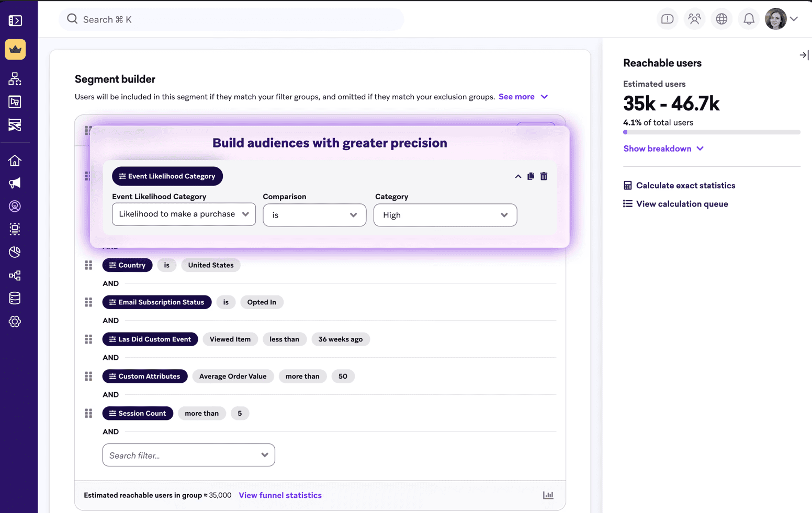Open the user profile circle icon in sidebar

click(15, 206)
